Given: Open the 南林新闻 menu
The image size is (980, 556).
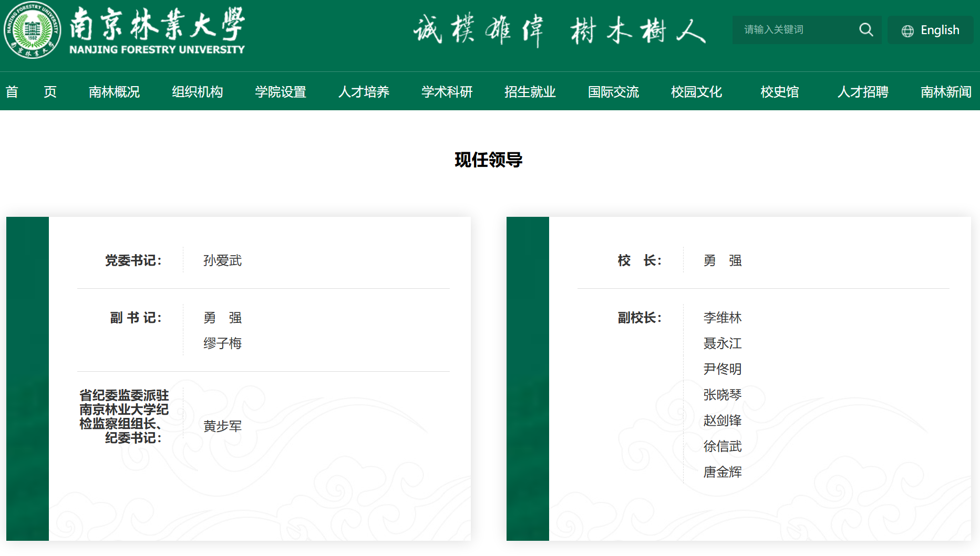Looking at the screenshot, I should pos(946,92).
